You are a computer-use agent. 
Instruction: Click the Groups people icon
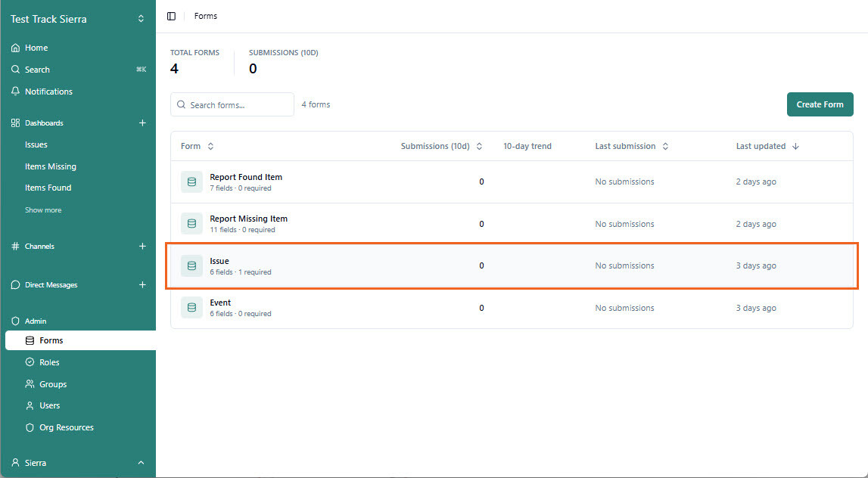[30, 384]
